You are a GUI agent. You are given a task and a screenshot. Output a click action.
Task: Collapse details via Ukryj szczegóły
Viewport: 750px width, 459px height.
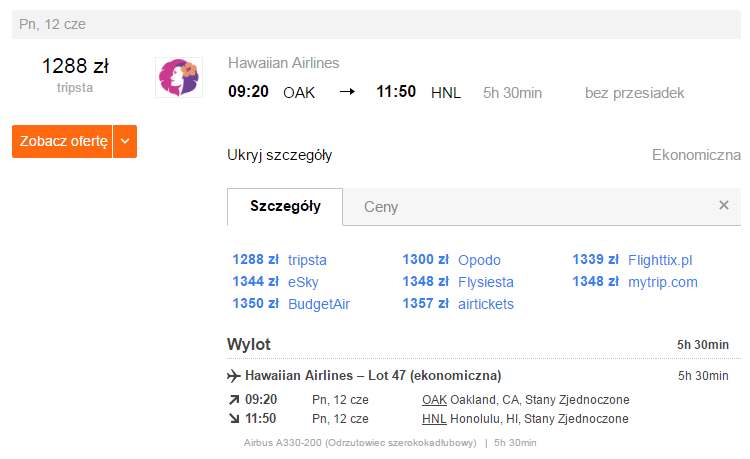click(x=279, y=155)
